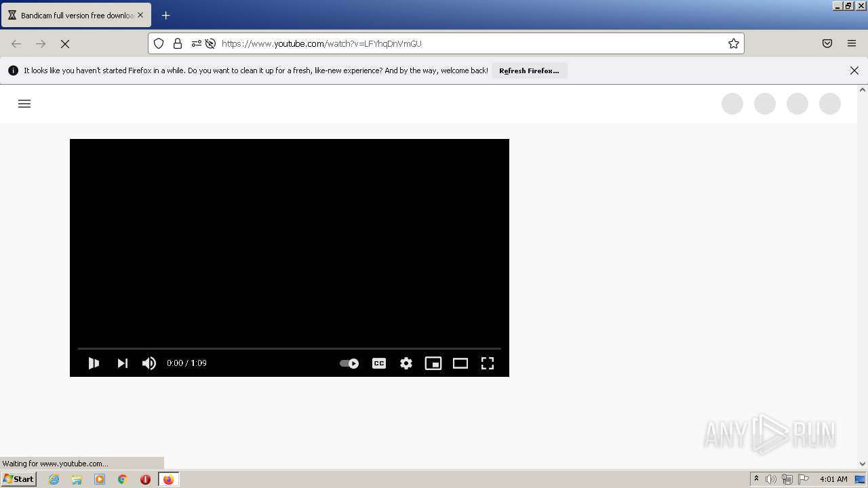
Task: Open Firefox application menu
Action: pos(852,43)
